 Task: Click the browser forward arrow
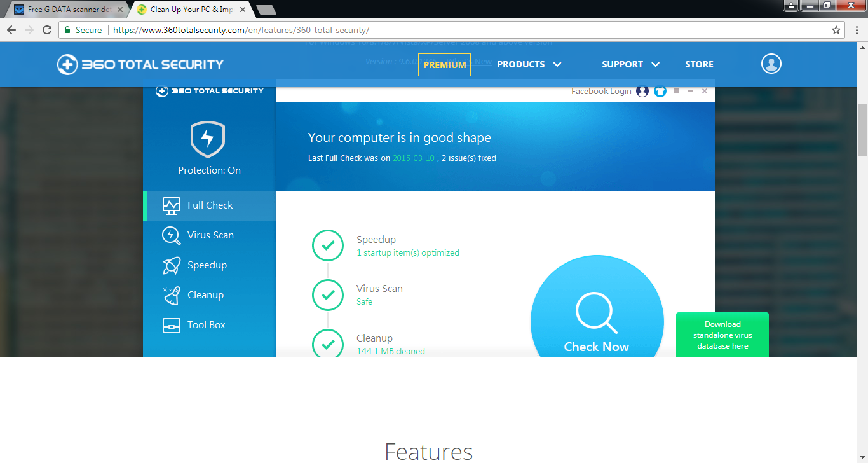29,30
